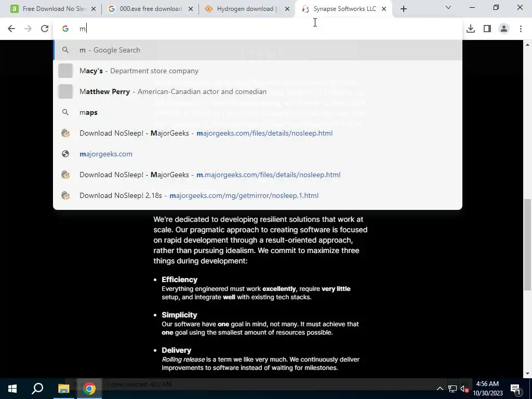Open Download NoSleep! 2.18s getmirror suggestion
532x399 pixels.
point(258,195)
